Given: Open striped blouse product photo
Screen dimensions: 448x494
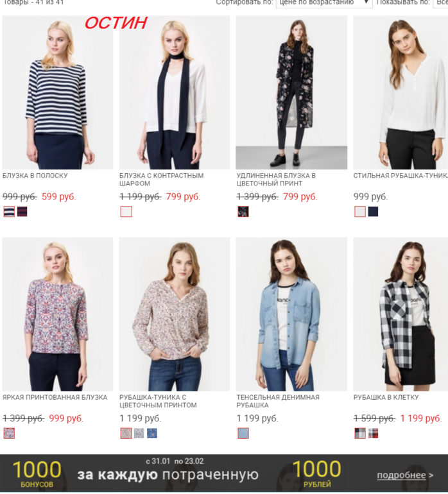Looking at the screenshot, I should tap(57, 92).
